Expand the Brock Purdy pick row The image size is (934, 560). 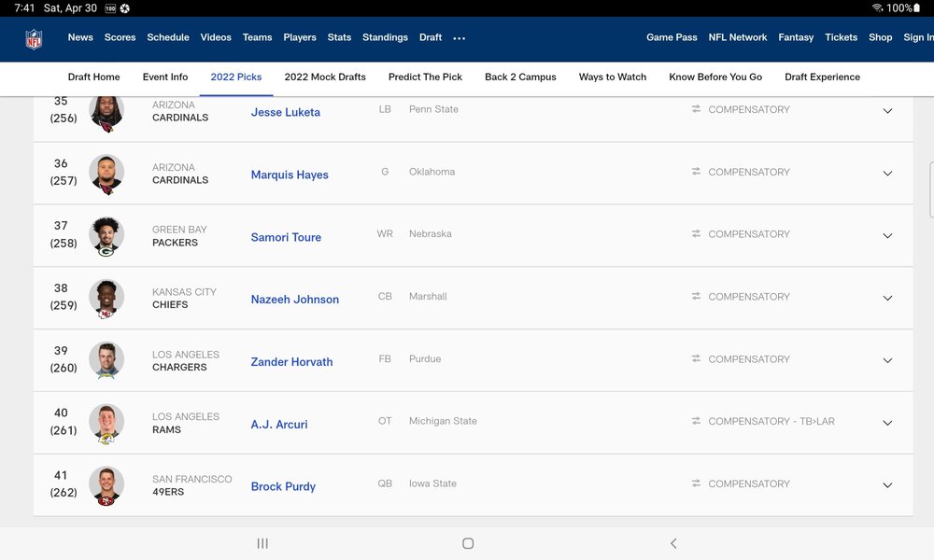[x=887, y=485]
